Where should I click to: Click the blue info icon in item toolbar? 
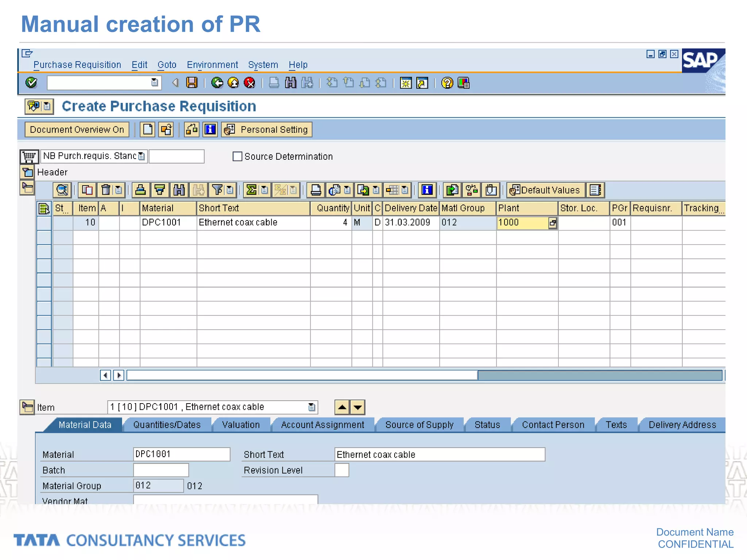[x=427, y=190]
